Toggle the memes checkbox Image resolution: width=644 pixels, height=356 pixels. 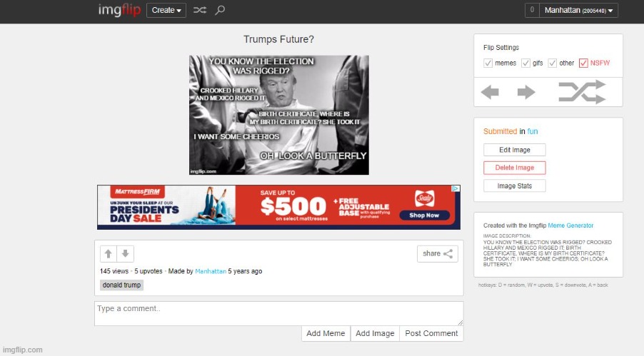point(488,63)
